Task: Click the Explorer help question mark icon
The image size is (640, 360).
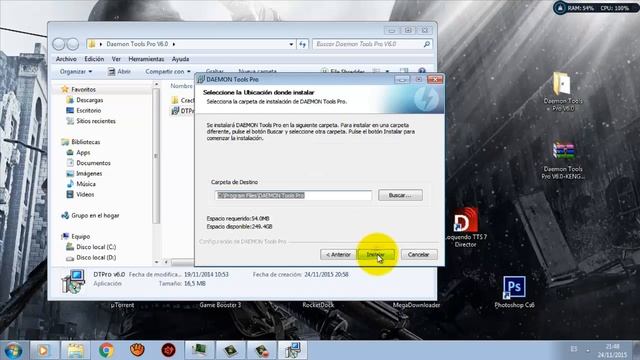Action: (422, 71)
